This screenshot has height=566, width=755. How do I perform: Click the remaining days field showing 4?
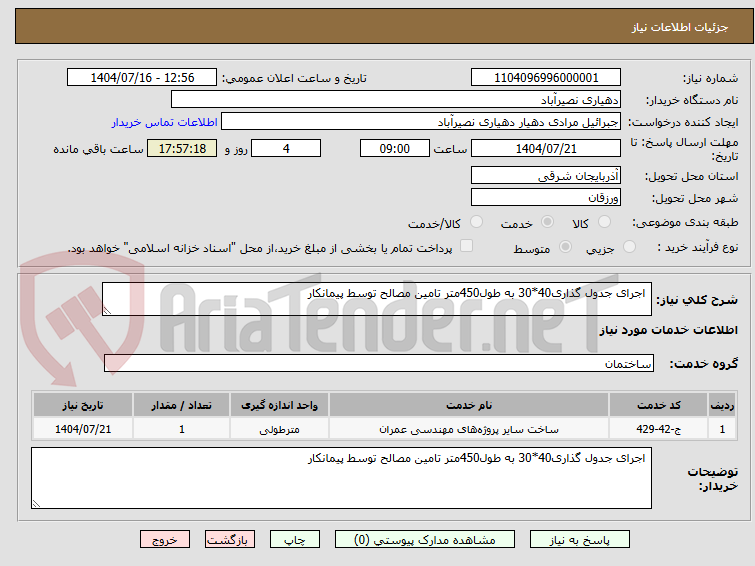click(286, 148)
